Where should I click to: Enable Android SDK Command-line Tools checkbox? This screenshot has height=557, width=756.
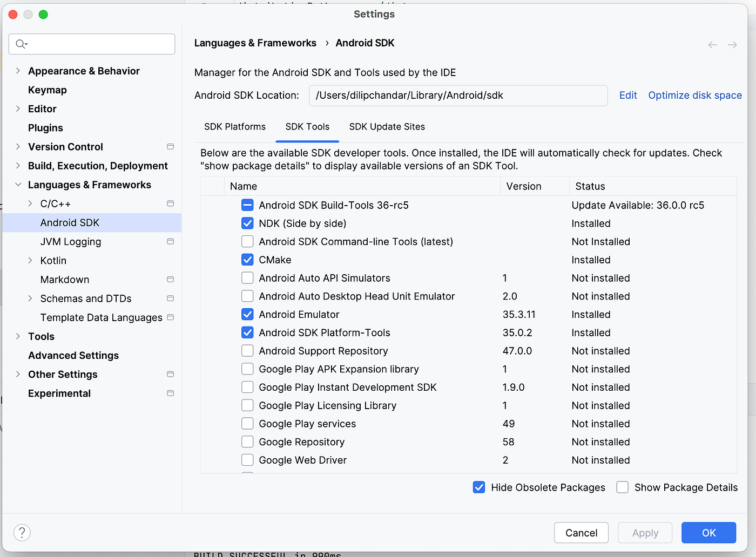(x=247, y=242)
